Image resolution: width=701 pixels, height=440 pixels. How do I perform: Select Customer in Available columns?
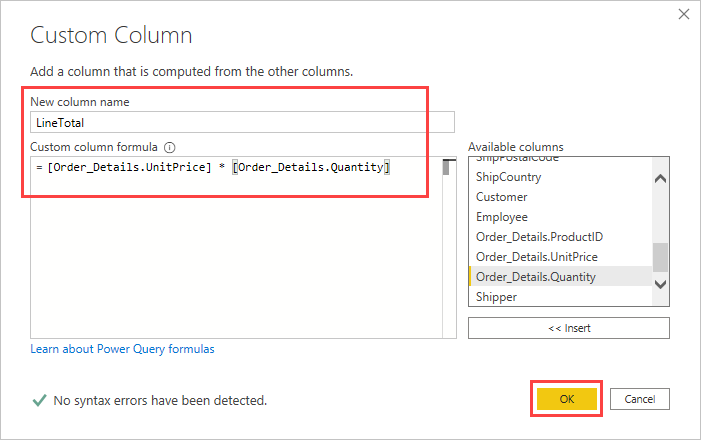click(502, 197)
